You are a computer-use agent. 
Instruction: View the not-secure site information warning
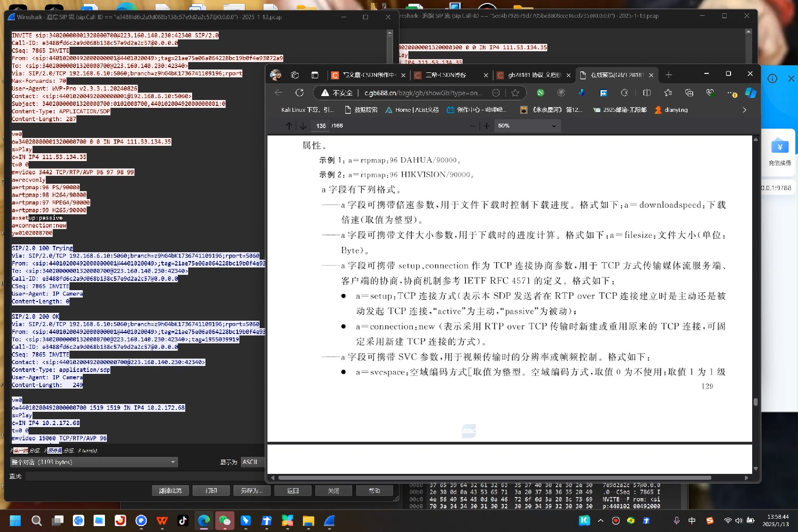point(337,93)
